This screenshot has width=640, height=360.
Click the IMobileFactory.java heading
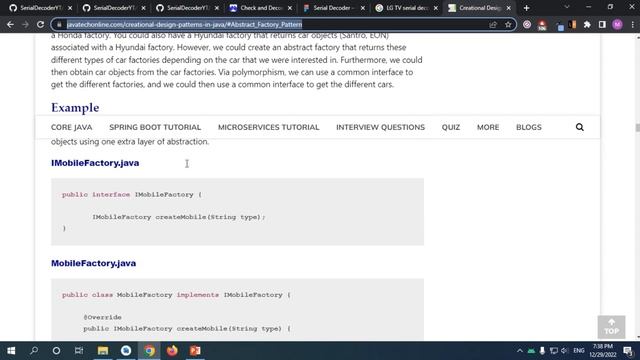(95, 163)
